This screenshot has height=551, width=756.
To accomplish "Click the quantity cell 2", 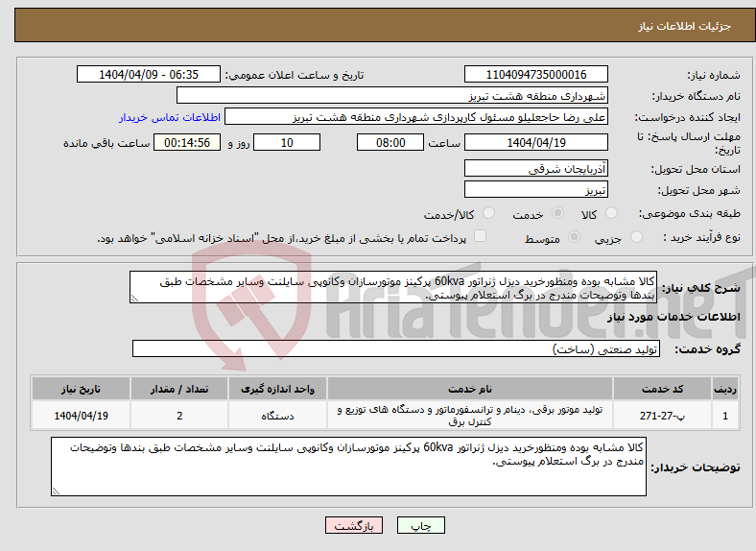I will pyautogui.click(x=179, y=416).
